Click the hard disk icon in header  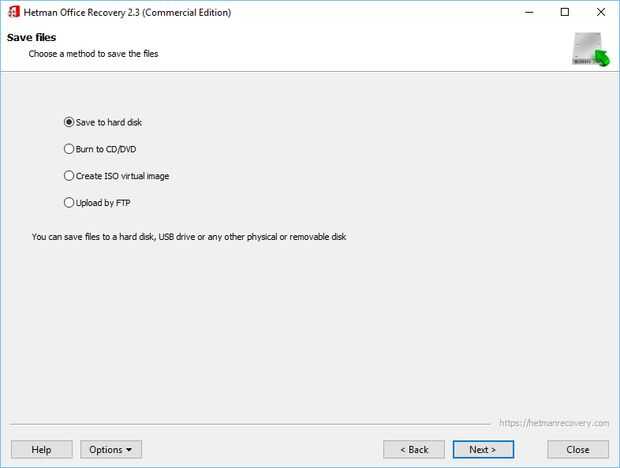[589, 50]
